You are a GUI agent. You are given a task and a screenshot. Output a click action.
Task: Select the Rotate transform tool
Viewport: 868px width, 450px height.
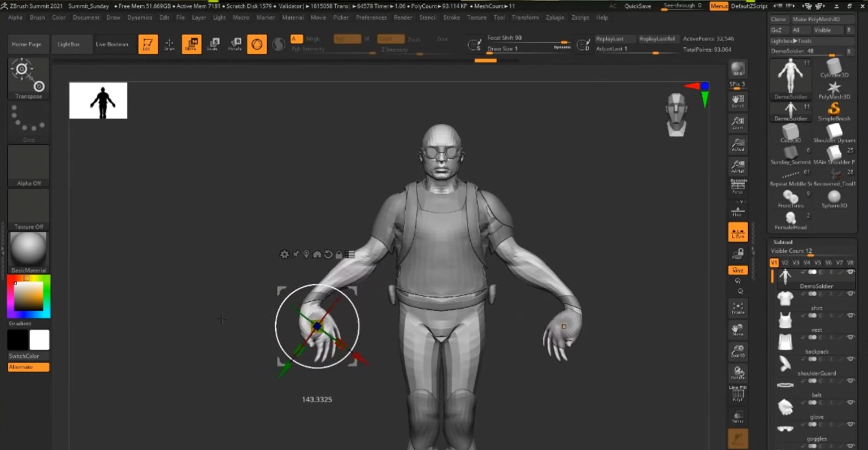click(235, 44)
